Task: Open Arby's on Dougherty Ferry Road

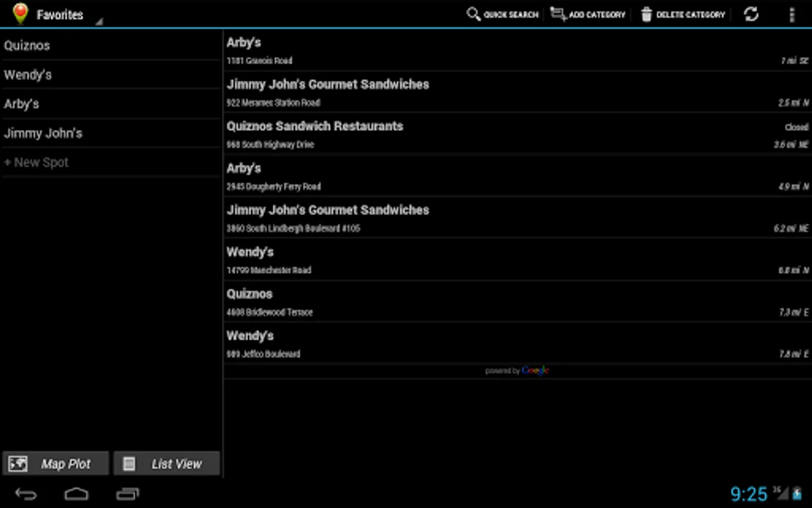Action: [x=518, y=176]
